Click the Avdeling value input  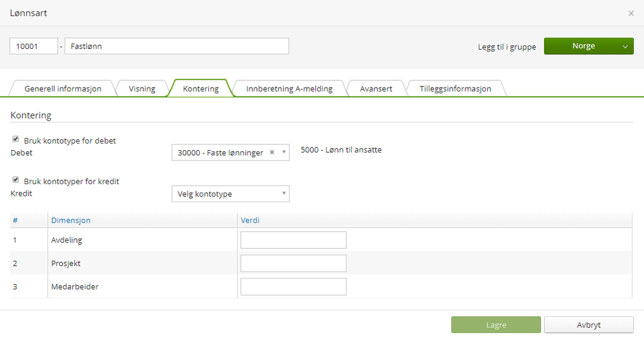click(x=293, y=240)
